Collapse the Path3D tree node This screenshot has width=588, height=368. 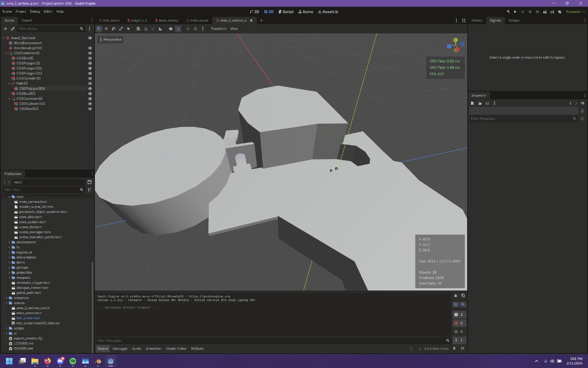[9, 84]
